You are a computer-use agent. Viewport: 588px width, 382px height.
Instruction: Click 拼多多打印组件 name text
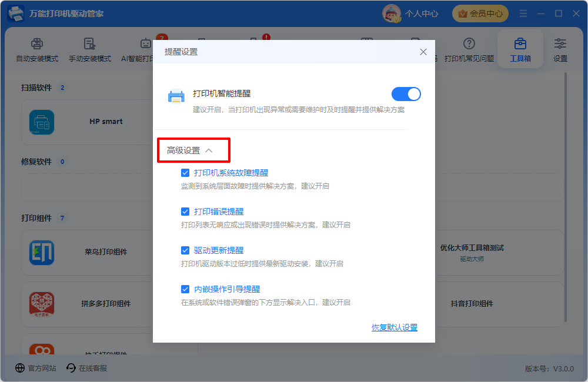click(106, 304)
